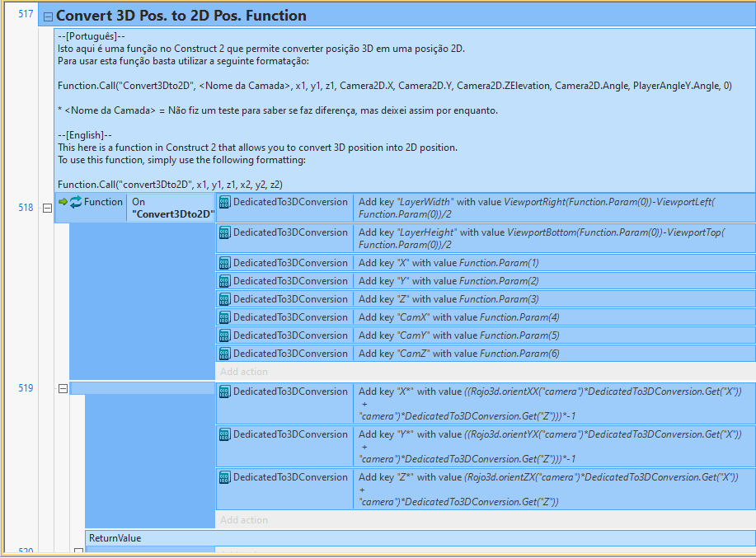Viewport: 756px width, 558px height.
Task: Select the Português/English comment block
Action: [405, 110]
